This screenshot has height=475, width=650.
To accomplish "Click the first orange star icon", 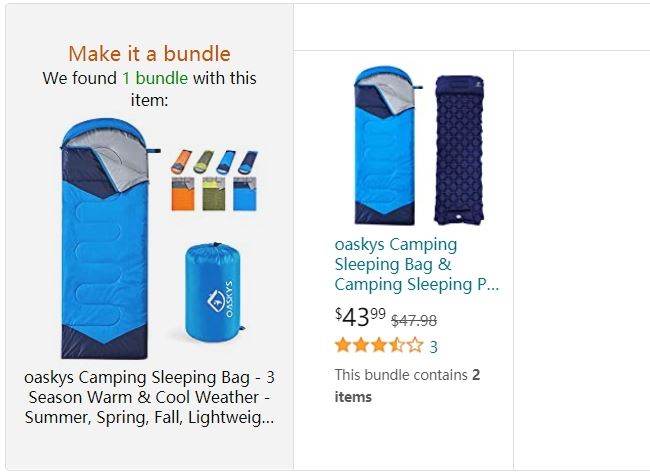I will coord(343,345).
